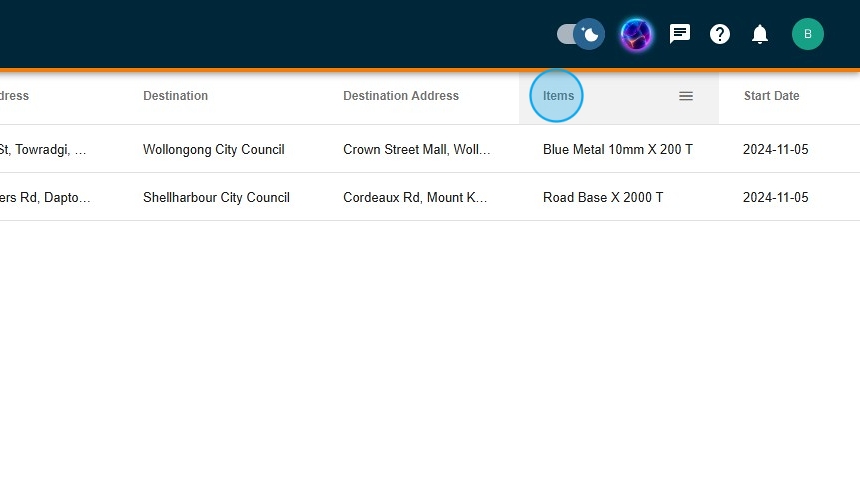The height and width of the screenshot is (480, 860).
Task: Select the Wollongong City Council cell
Action: (x=213, y=149)
